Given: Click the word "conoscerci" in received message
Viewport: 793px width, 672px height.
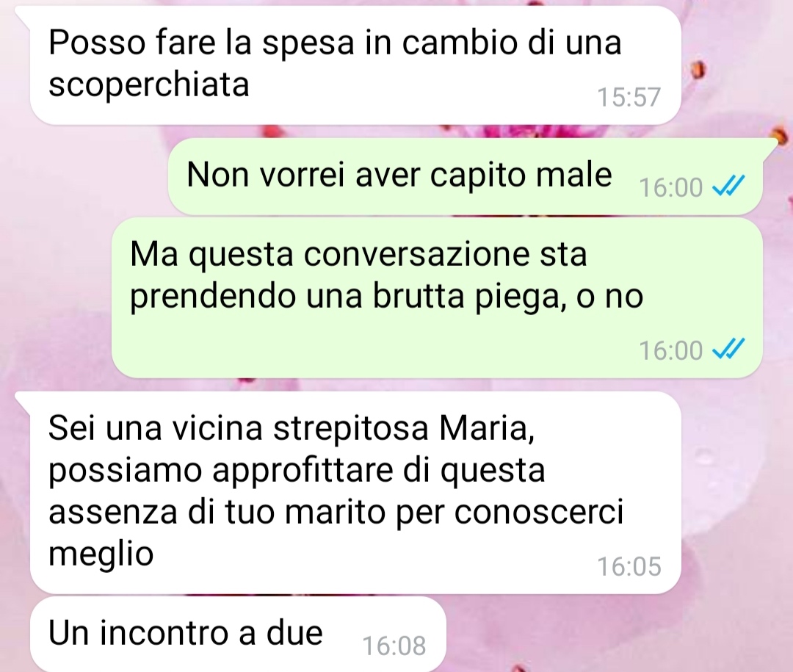Looking at the screenshot, I should coord(539,512).
